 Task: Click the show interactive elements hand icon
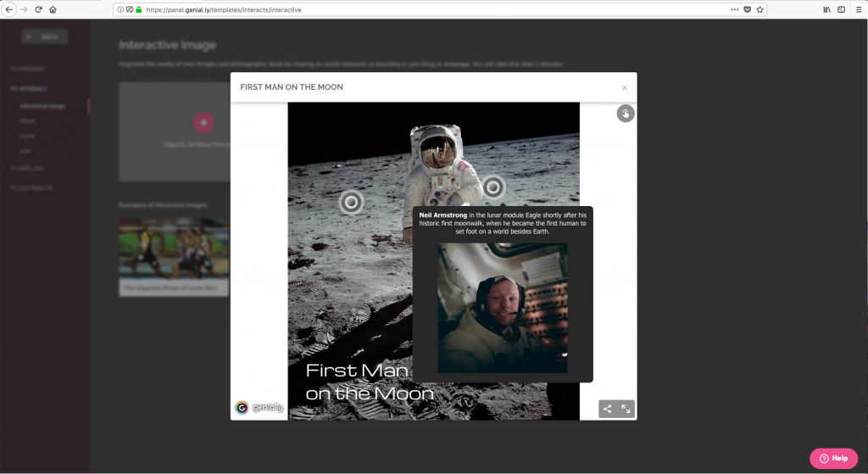coord(626,114)
